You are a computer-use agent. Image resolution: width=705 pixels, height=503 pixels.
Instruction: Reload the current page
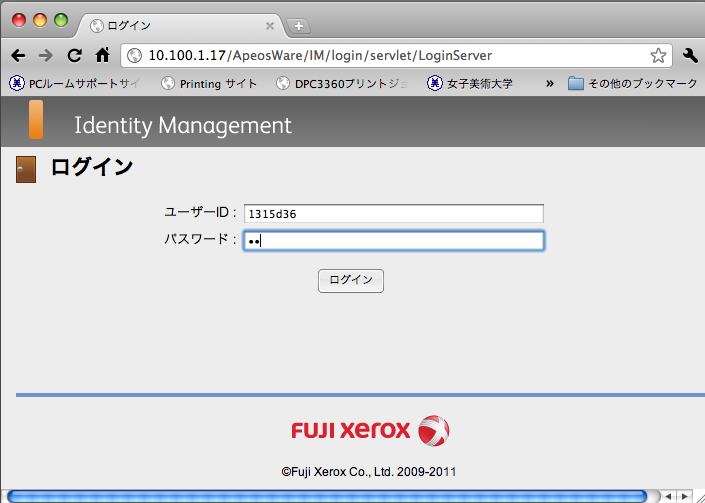(x=74, y=56)
